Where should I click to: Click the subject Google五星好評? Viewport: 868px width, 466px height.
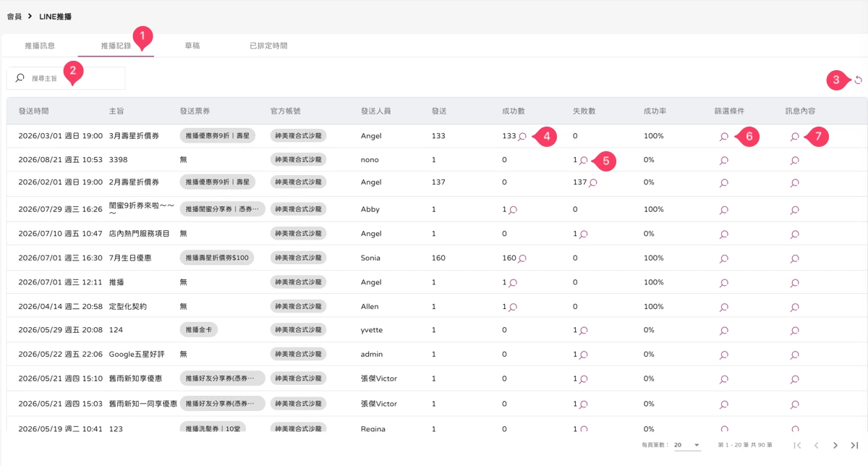[x=138, y=355]
